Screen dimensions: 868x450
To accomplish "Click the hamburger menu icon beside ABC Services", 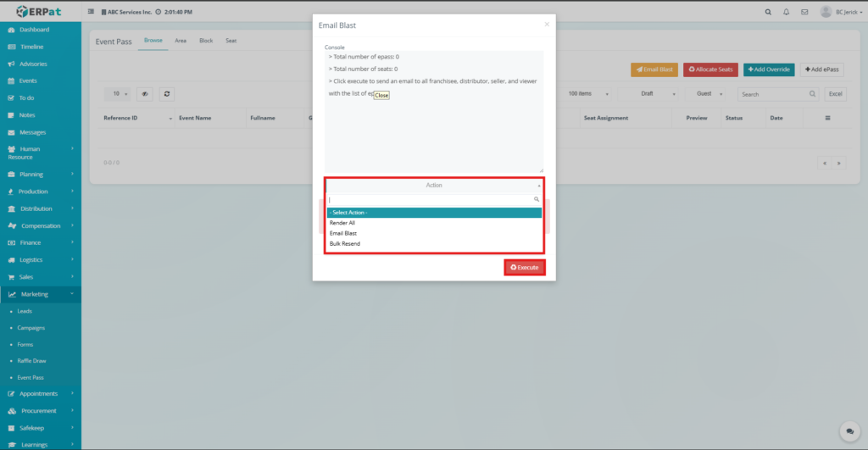I will (x=92, y=12).
